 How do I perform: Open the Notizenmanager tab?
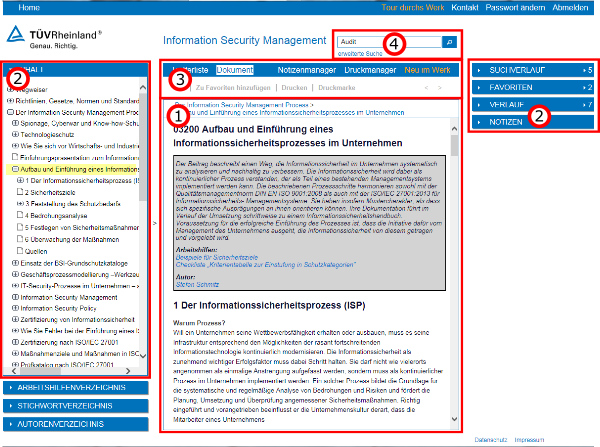(307, 70)
